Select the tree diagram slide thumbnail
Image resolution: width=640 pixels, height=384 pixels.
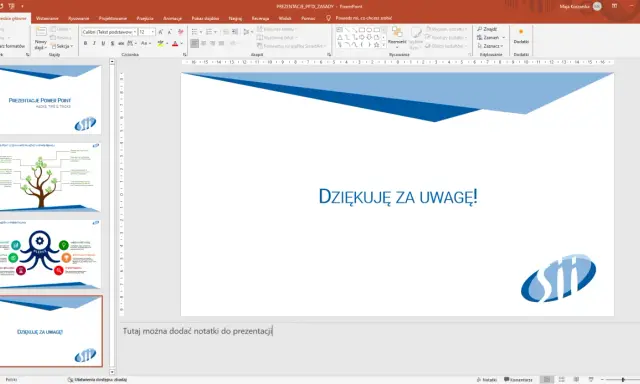(x=50, y=177)
